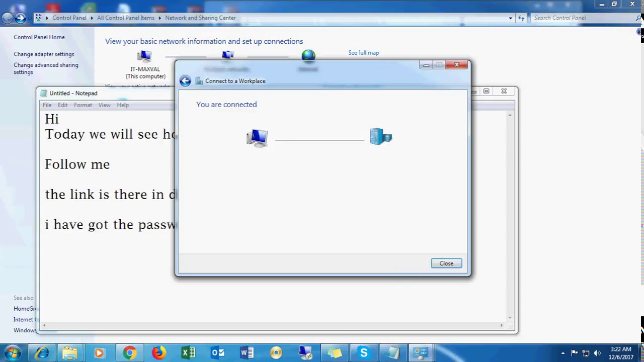This screenshot has height=362, width=644.
Task: Click 'Control Panel' in the address breadcrumb
Action: pos(69,18)
